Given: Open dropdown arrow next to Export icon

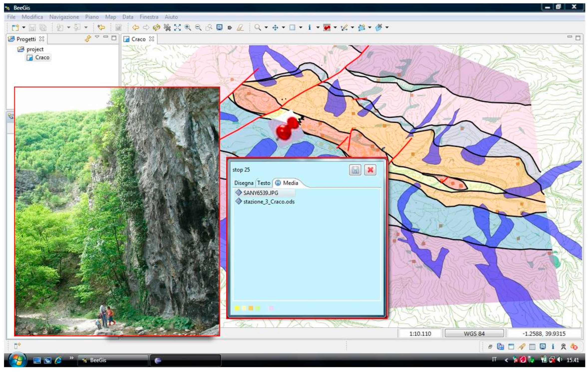Looking at the screenshot, I should coord(86,27).
